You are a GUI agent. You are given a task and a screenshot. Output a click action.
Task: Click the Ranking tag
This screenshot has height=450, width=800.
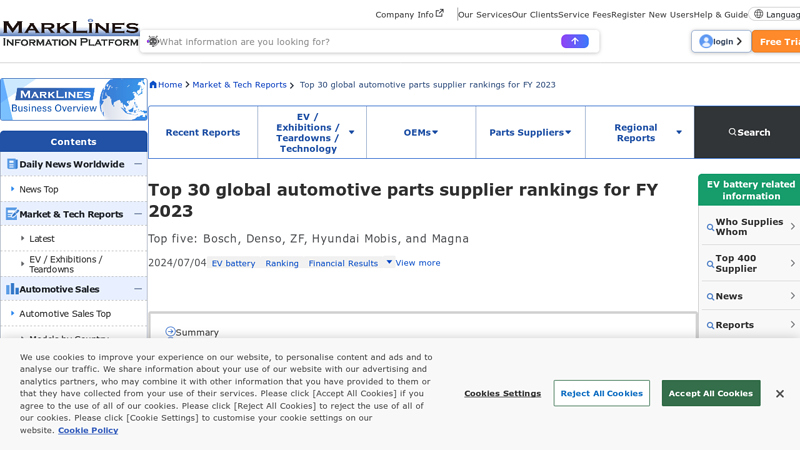tap(282, 263)
